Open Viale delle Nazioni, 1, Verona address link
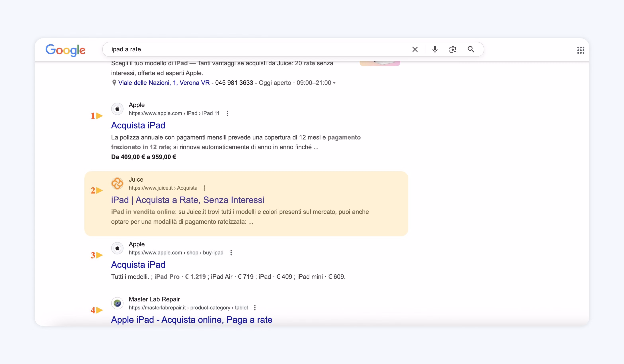 pos(164,83)
